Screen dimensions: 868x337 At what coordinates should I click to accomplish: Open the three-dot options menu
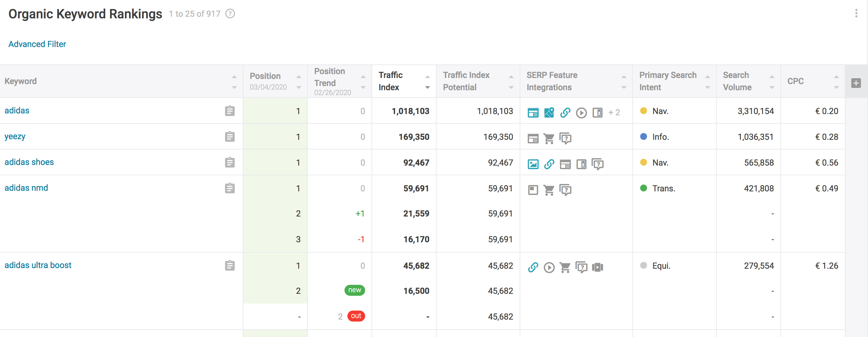[x=856, y=14]
